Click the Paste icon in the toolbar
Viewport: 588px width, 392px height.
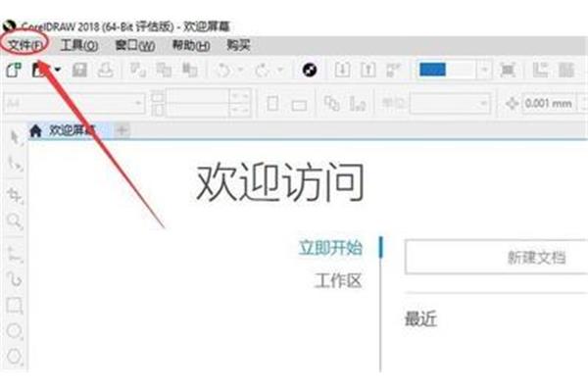coord(189,70)
